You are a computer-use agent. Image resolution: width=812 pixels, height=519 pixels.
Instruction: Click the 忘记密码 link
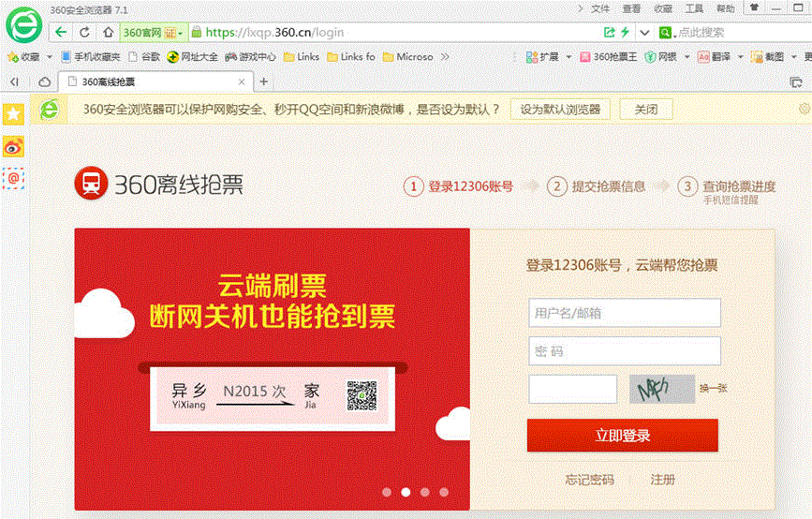click(x=589, y=480)
